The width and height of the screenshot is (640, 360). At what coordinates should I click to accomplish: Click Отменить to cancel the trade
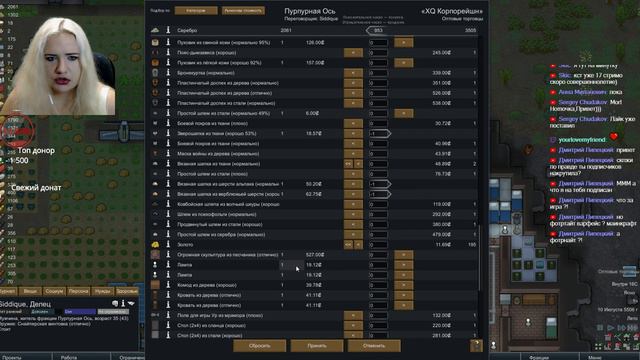coord(374,346)
